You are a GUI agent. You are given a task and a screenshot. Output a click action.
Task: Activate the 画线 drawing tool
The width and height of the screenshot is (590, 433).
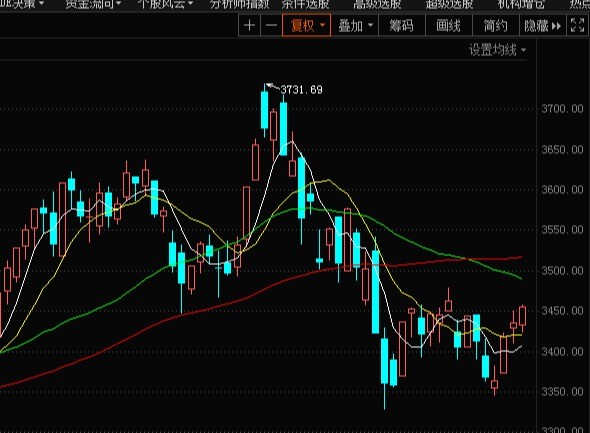tap(449, 26)
